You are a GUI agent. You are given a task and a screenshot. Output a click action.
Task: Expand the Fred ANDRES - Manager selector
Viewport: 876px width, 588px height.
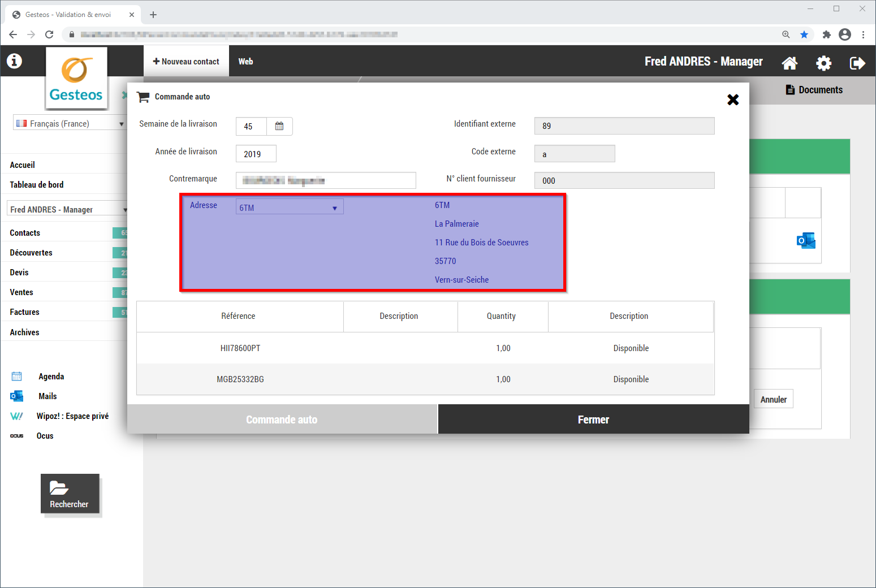point(68,209)
